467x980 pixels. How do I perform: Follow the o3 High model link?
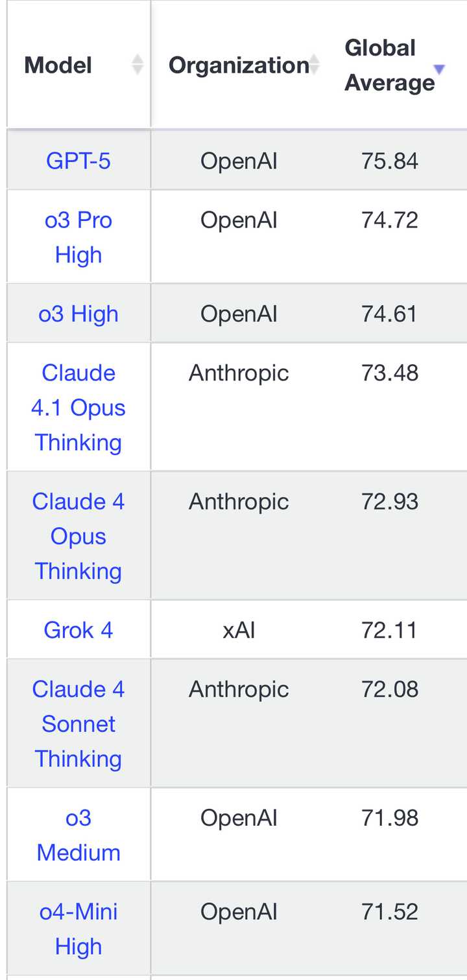pyautogui.click(x=78, y=314)
